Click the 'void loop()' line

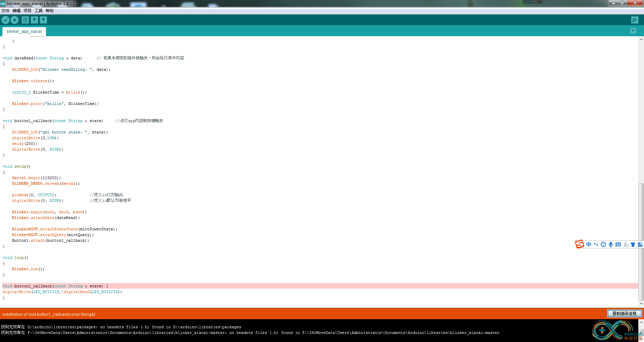click(15, 258)
